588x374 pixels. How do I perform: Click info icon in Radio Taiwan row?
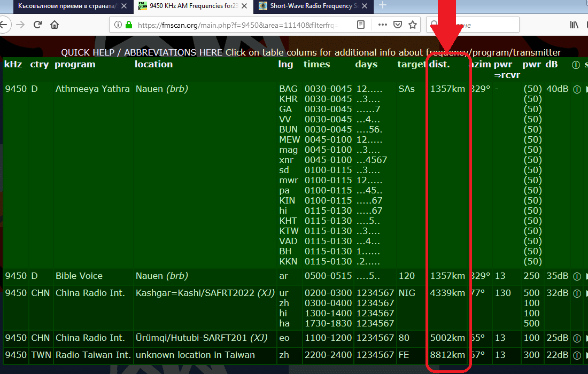[577, 355]
